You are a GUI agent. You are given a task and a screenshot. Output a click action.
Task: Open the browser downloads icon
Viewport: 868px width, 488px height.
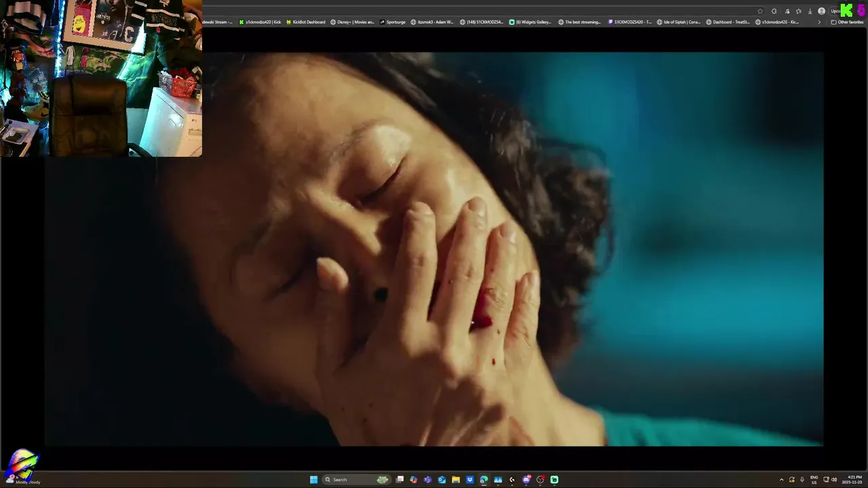pyautogui.click(x=810, y=11)
